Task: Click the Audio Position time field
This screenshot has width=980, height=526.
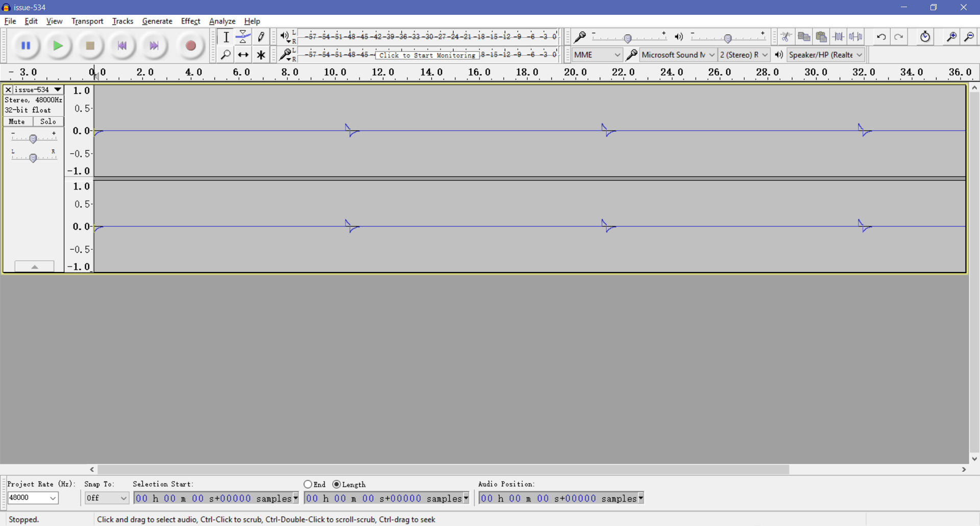Action: coord(558,498)
